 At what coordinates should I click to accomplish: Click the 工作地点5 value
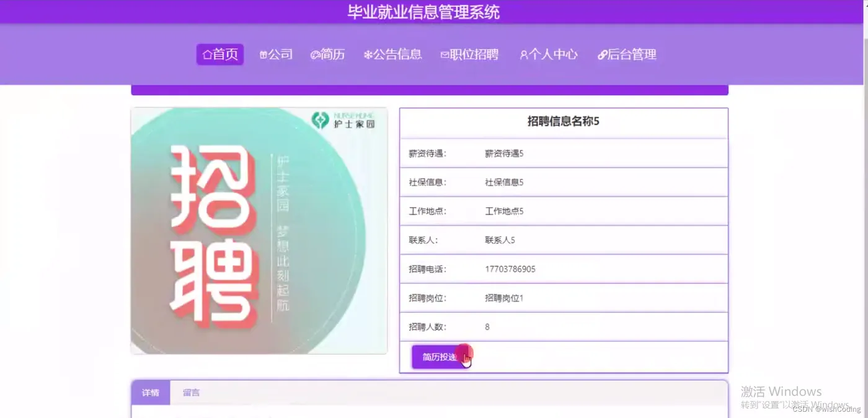click(504, 211)
